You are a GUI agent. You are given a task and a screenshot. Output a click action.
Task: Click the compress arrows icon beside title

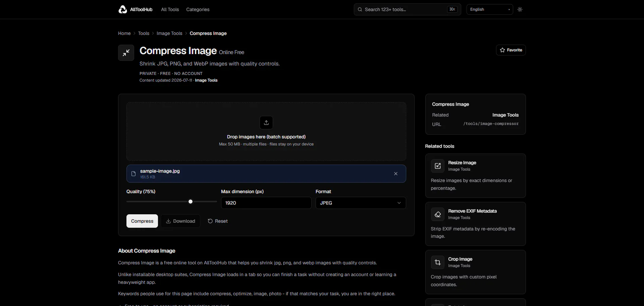tap(126, 53)
